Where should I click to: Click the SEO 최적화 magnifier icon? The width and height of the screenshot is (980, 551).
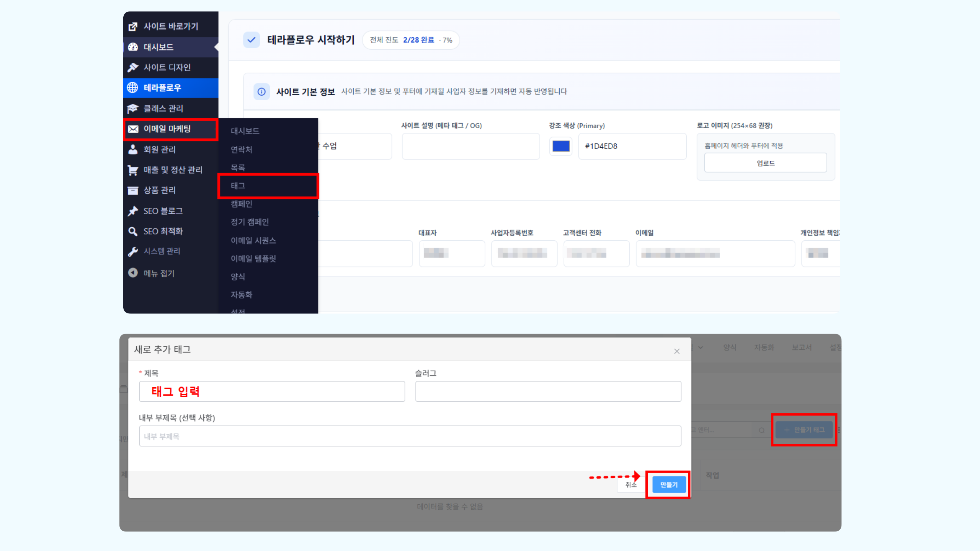coord(133,231)
